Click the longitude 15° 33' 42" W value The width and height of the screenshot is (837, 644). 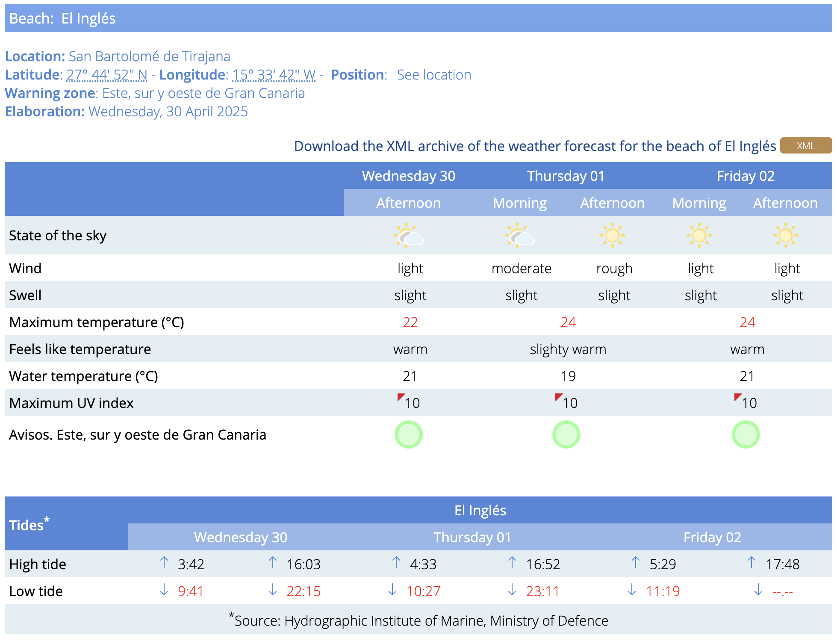coord(274,75)
